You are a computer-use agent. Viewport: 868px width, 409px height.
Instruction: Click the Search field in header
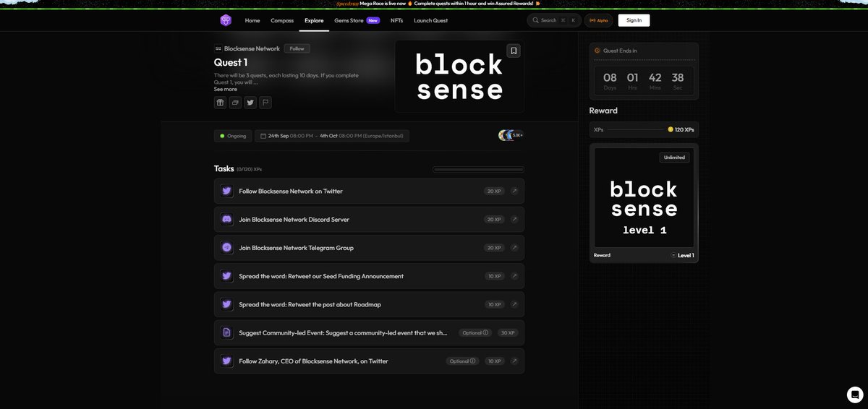point(553,20)
